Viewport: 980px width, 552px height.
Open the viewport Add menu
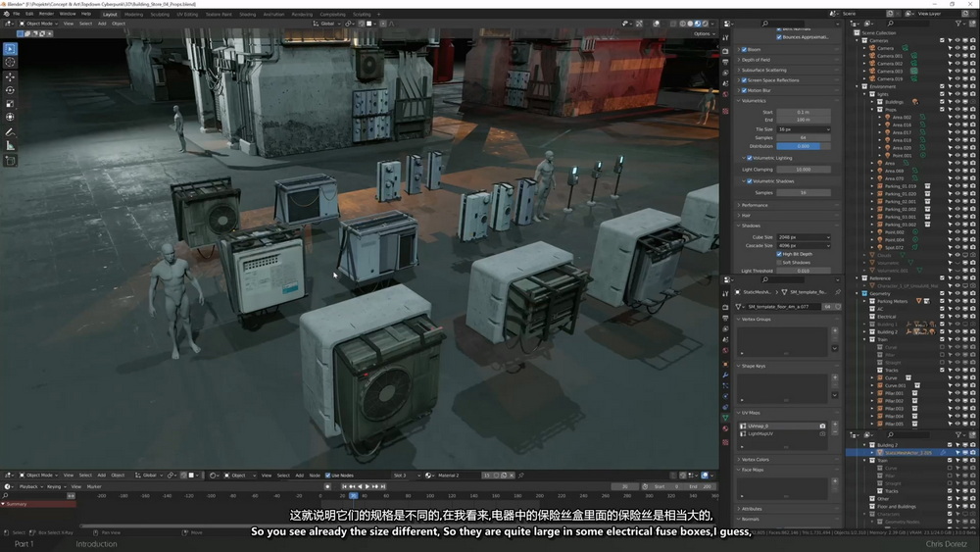click(102, 24)
